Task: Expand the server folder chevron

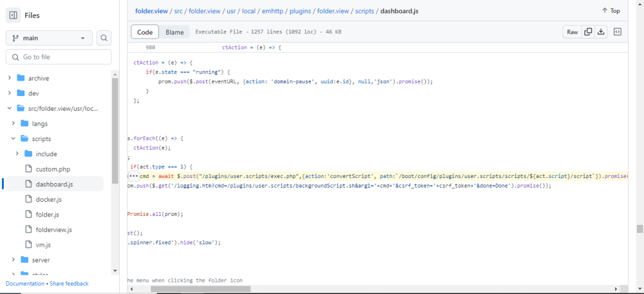Action: [13, 260]
